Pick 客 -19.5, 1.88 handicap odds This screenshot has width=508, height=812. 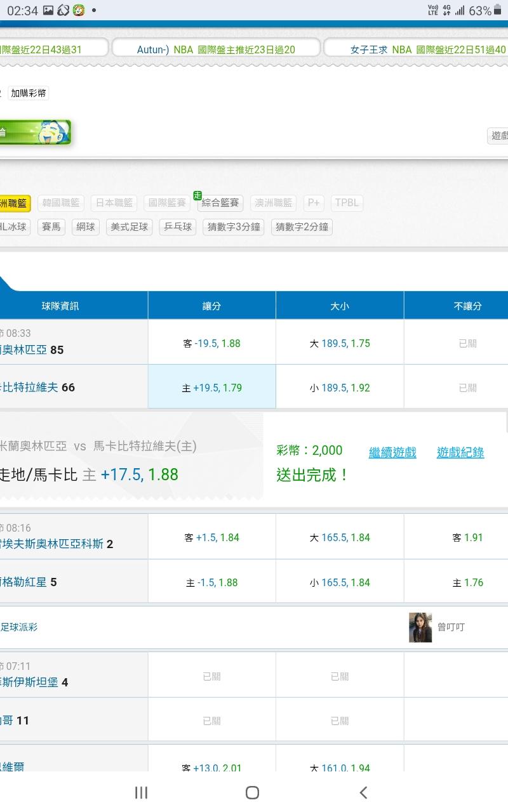pos(211,343)
